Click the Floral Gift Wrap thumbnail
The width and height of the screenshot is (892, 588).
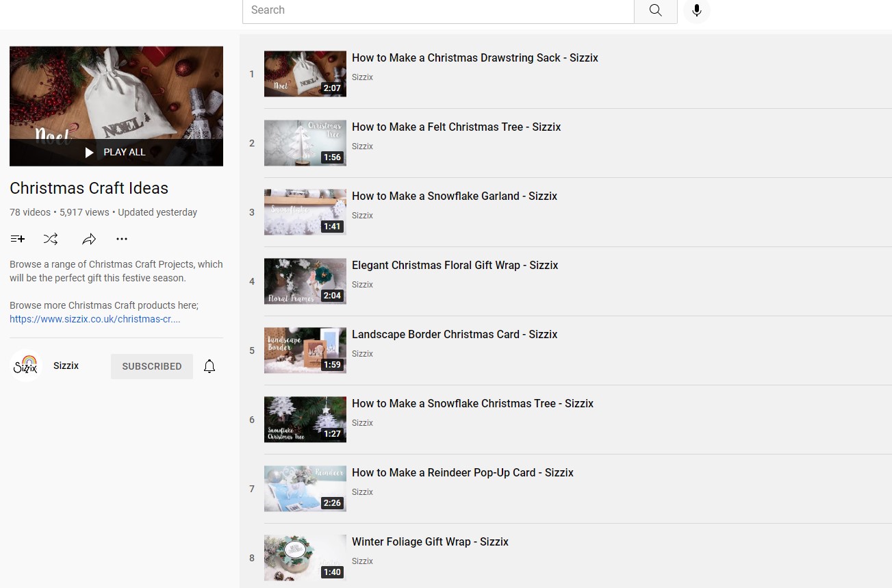pyautogui.click(x=305, y=281)
